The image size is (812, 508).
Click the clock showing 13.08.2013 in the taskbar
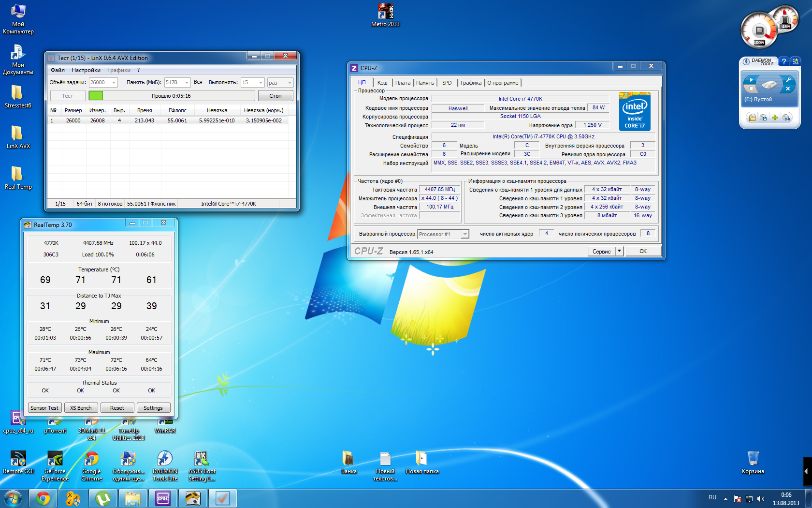(x=786, y=499)
